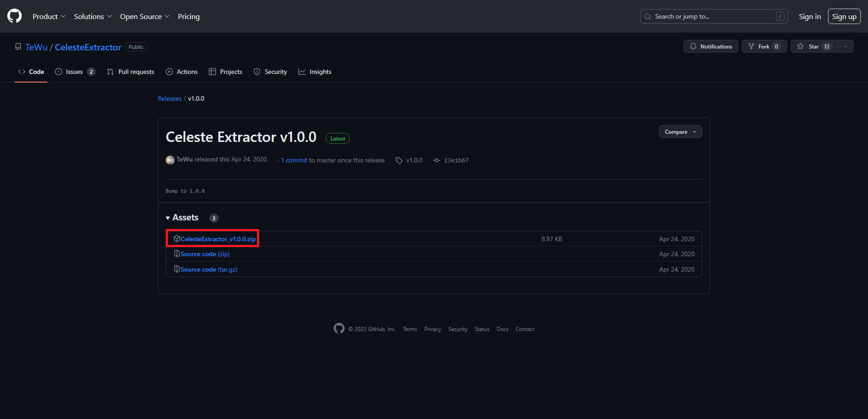Click the star count showing 13
The height and width of the screenshot is (419, 868).
pos(827,46)
